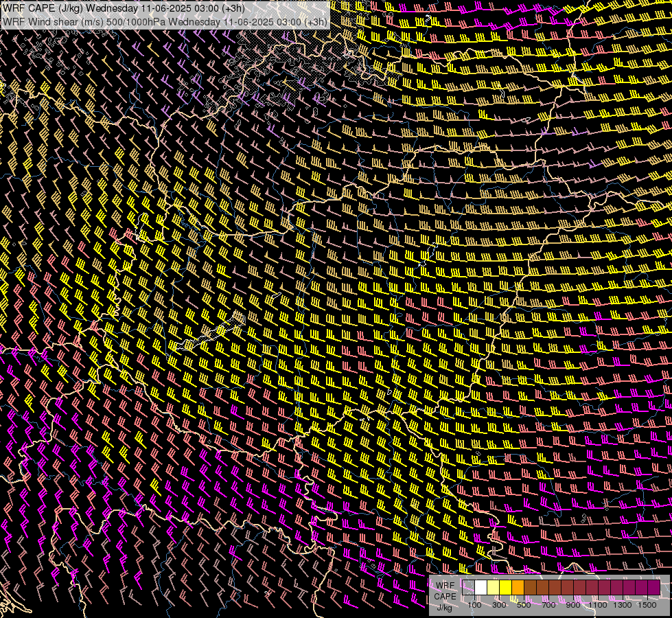Click the 100 legend value
The image size is (672, 618).
[x=474, y=605]
